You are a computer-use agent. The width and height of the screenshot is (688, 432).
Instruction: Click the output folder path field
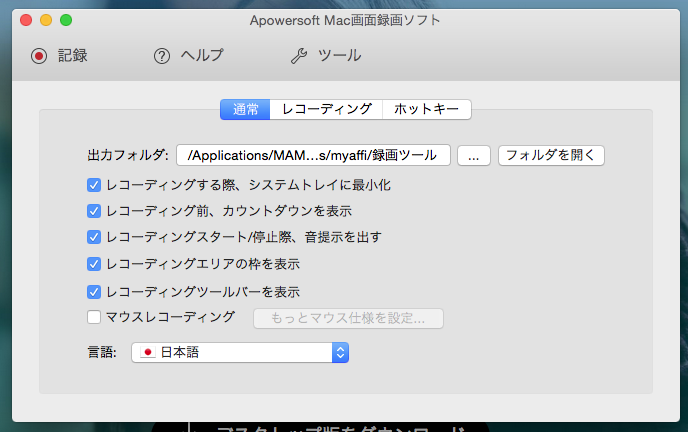(x=313, y=155)
